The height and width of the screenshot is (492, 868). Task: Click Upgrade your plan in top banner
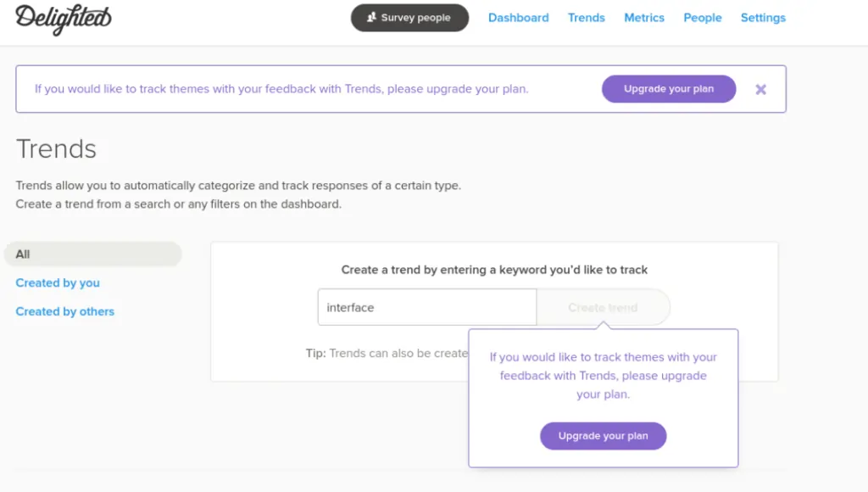pos(669,89)
